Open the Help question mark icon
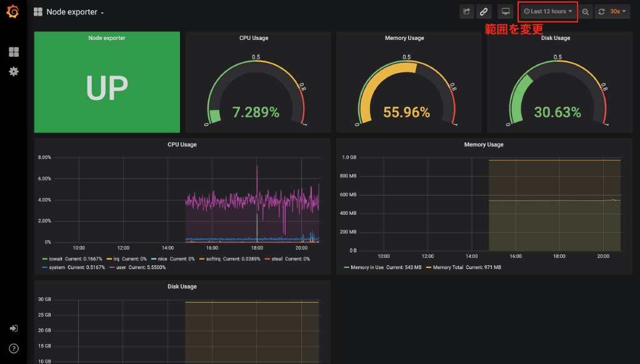The width and height of the screenshot is (640, 364). pyautogui.click(x=13, y=348)
